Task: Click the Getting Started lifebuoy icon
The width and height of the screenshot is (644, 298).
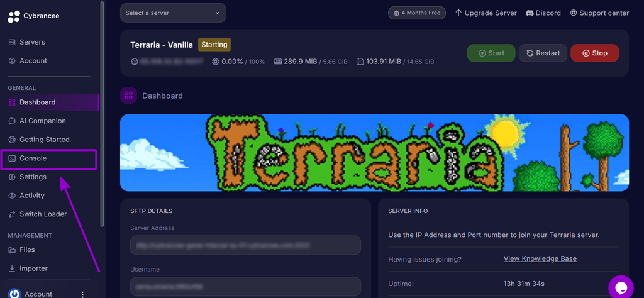Action: [12, 140]
